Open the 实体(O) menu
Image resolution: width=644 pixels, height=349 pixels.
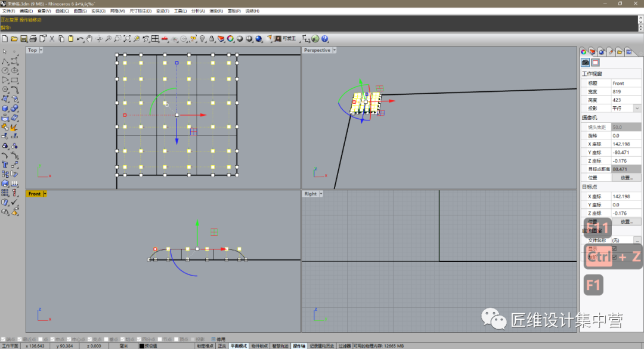tap(98, 11)
